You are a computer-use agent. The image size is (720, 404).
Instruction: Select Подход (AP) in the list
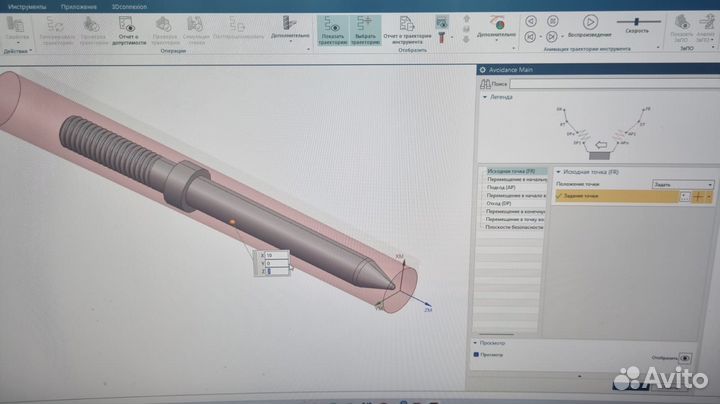(501, 187)
